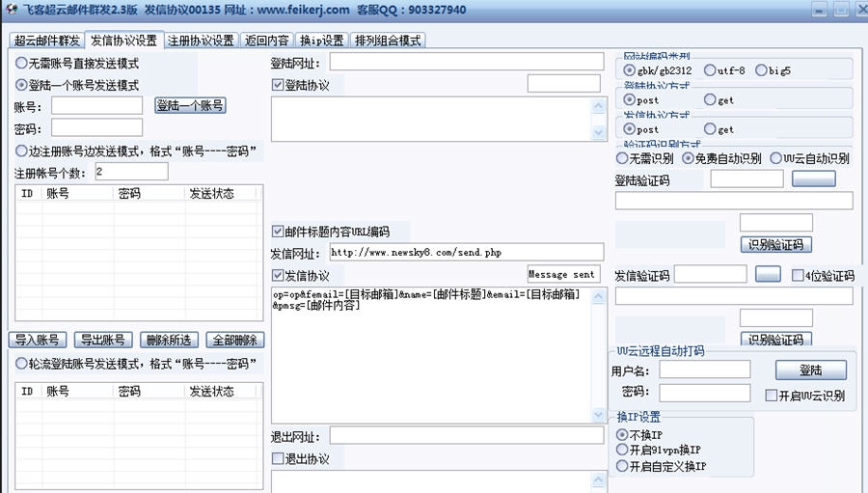Switch to the 返回内容 tab
This screenshot has height=493, width=868.
pos(267,41)
